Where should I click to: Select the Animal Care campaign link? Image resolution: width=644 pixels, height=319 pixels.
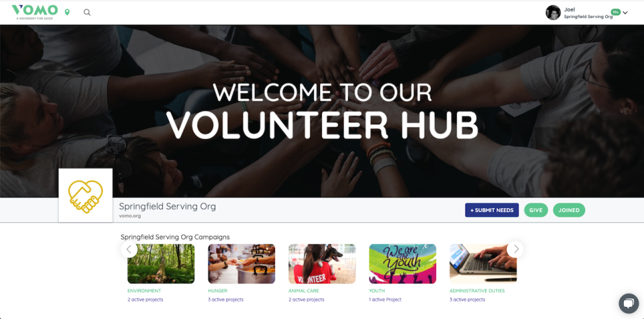(303, 291)
